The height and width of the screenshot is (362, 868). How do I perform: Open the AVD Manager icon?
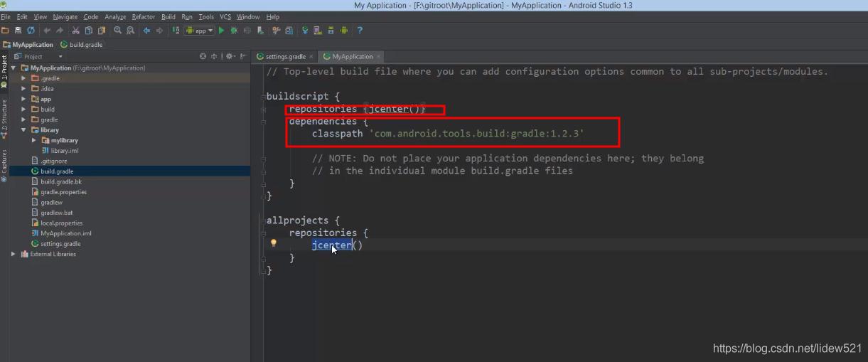point(317,31)
